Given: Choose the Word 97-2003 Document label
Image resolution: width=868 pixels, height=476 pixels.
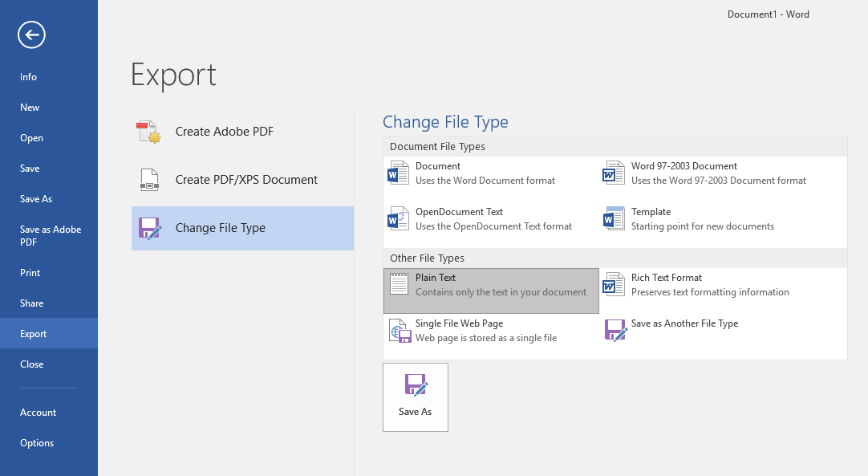Looking at the screenshot, I should (684, 166).
